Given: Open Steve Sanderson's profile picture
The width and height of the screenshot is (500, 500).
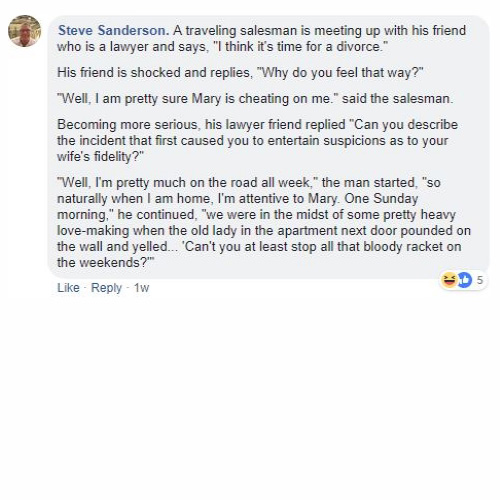Looking at the screenshot, I should (24, 31).
